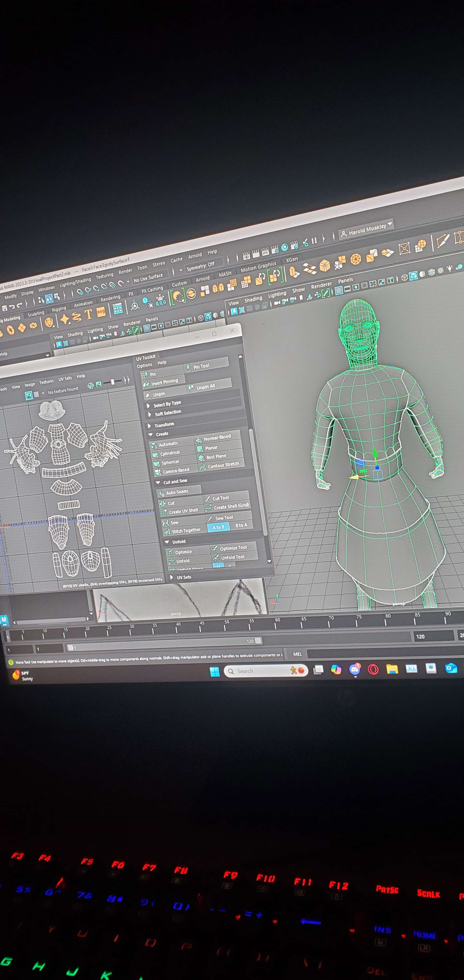Toggle the A to B stitch direction
Viewport: 464px width, 980px height.
218,527
